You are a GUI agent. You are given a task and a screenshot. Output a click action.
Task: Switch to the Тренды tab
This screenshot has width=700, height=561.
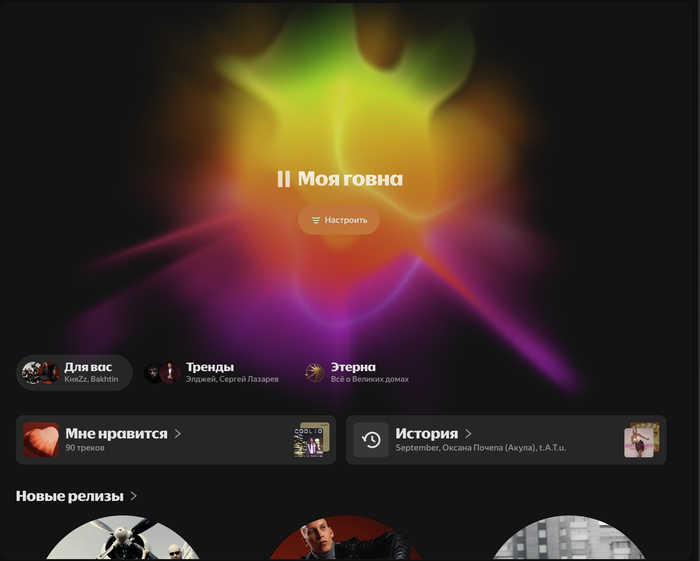click(x=211, y=373)
